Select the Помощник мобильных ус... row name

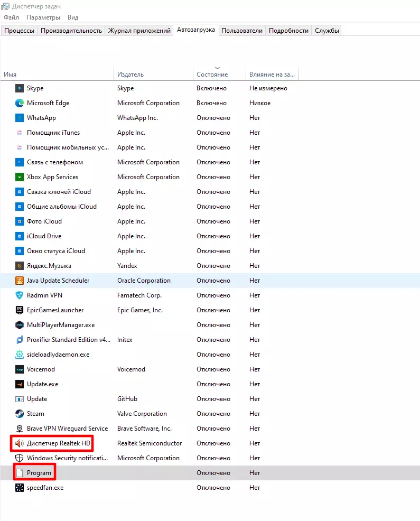pos(68,147)
